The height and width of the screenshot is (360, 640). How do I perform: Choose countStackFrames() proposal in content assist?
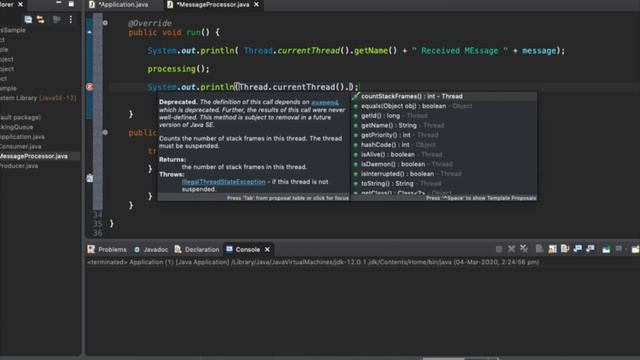coord(444,96)
